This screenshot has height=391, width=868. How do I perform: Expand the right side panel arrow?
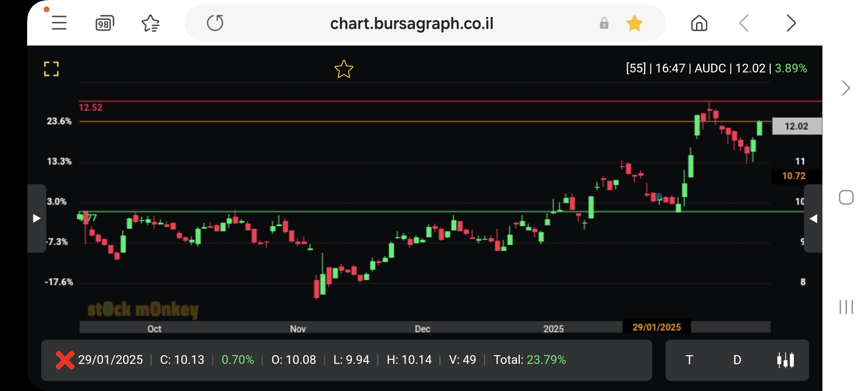click(x=813, y=218)
